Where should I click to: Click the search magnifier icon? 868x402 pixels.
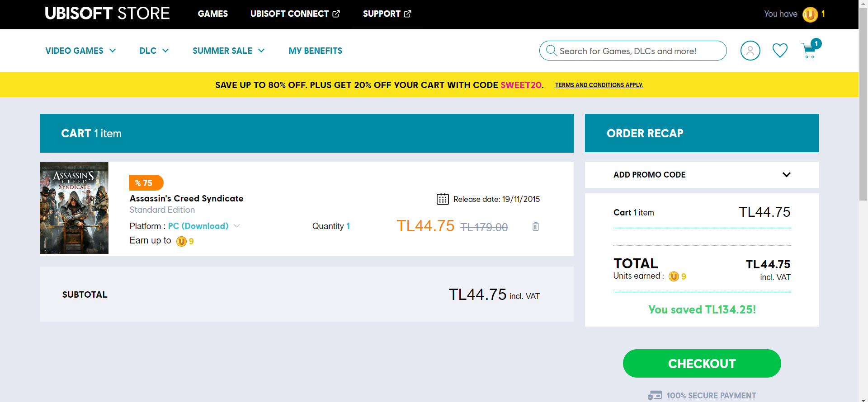tap(551, 51)
